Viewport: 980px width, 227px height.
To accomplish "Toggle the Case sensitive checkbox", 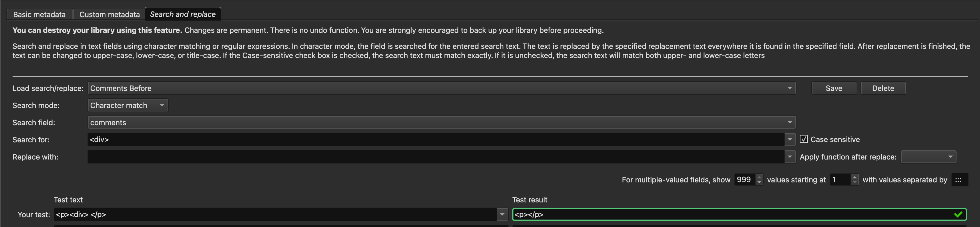I will tap(804, 139).
